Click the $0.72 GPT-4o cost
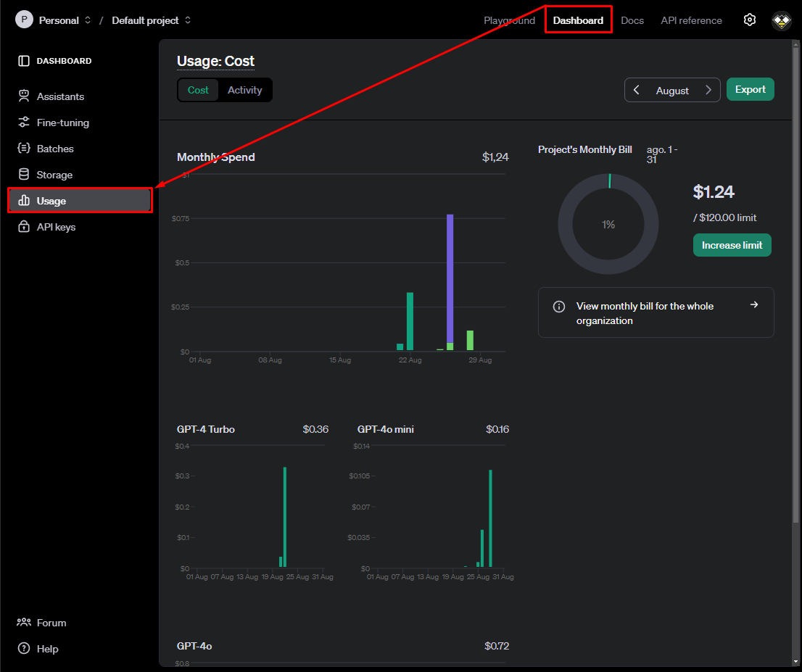Screen dimensions: 802x672 [497, 646]
